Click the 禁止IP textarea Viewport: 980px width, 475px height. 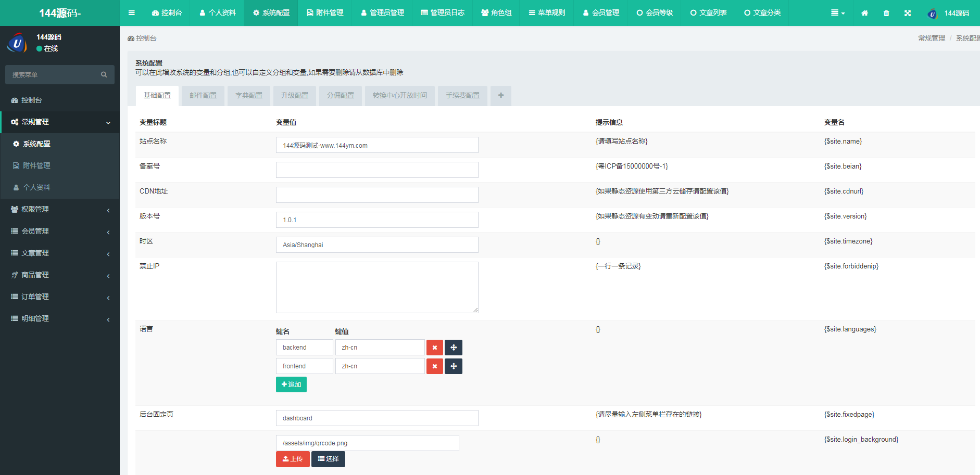click(377, 288)
